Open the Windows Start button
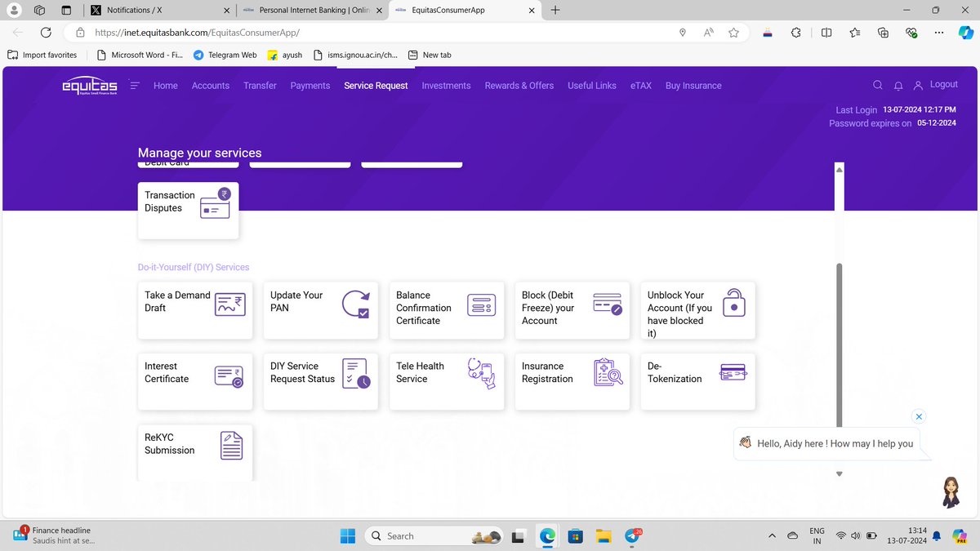 pos(348,535)
